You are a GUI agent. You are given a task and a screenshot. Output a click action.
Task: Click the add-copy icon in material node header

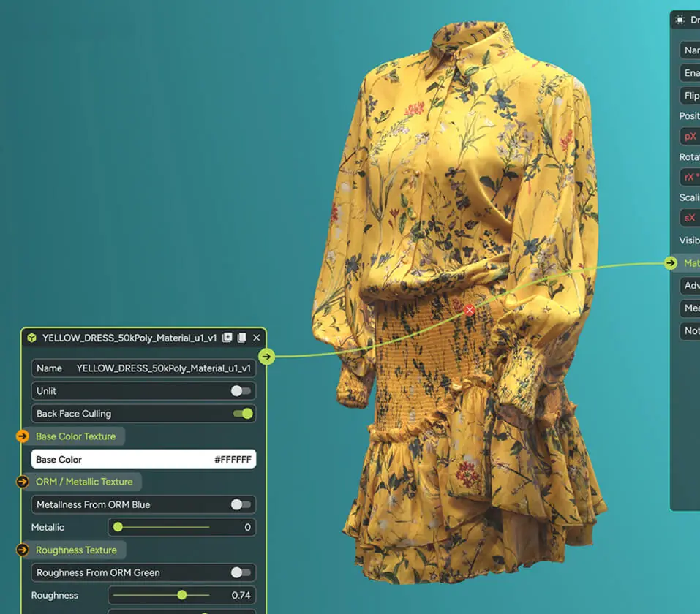click(227, 338)
